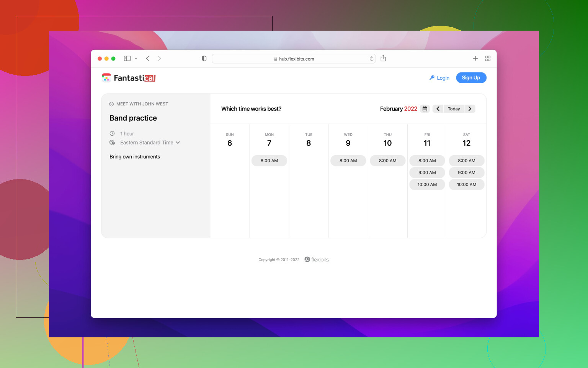Choose Friday 11 at 9:00 AM slot
The image size is (588, 368).
pyautogui.click(x=427, y=172)
